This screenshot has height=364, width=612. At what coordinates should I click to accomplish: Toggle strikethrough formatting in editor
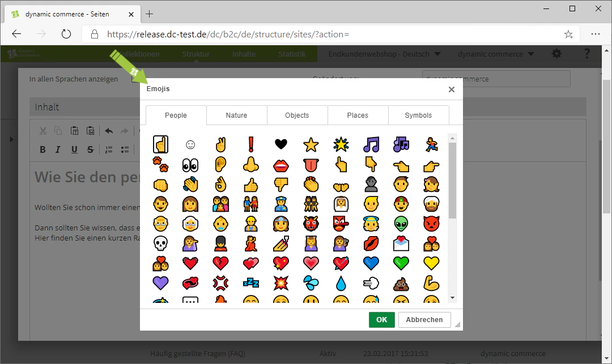[x=90, y=149]
